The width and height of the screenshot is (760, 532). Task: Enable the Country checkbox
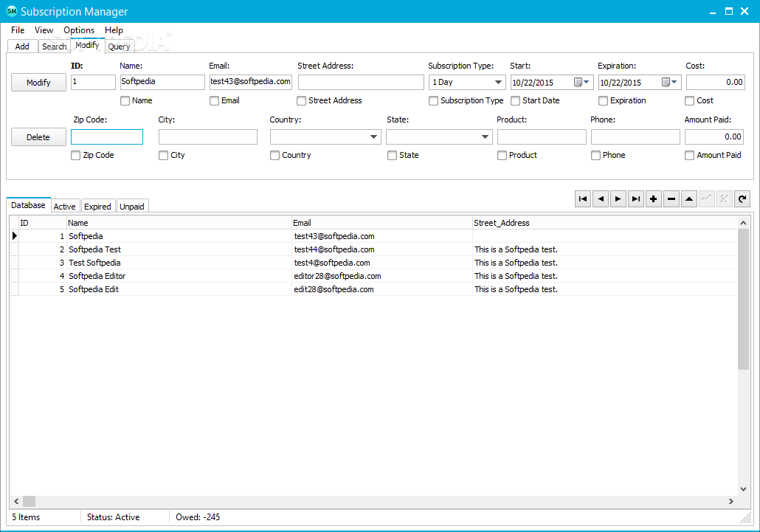[x=274, y=156]
